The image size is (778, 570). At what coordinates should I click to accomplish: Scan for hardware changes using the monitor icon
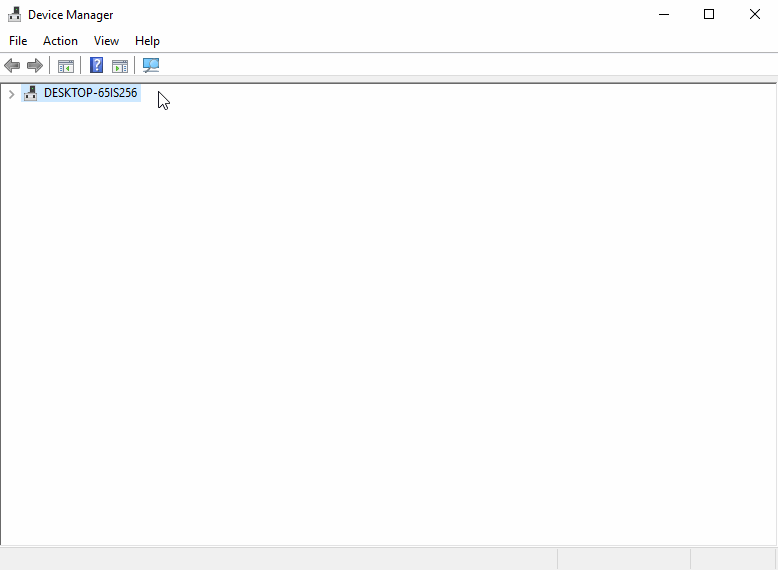(151, 66)
